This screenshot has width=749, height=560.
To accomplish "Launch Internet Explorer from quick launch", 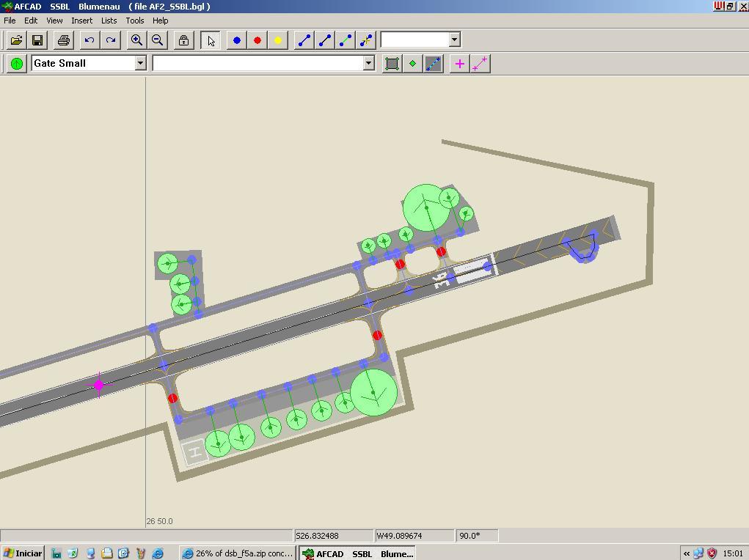I will (x=158, y=553).
